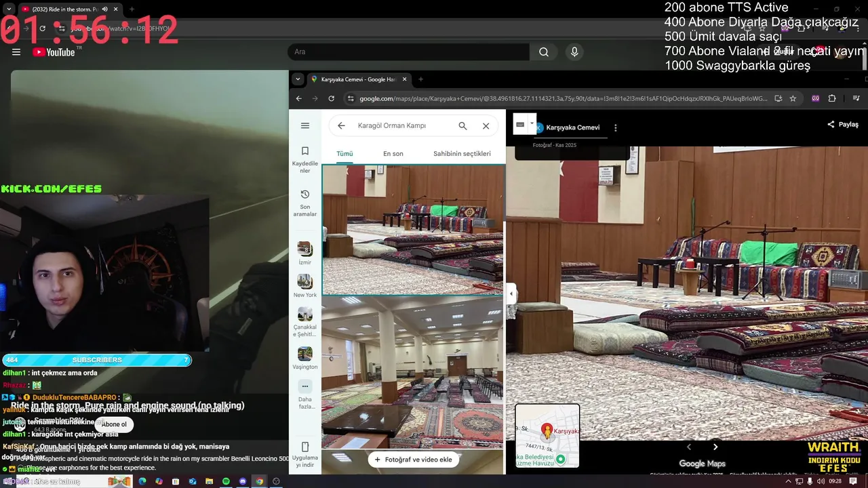The width and height of the screenshot is (868, 488).
Task: Open new tab in the Maps window
Action: [420, 79]
